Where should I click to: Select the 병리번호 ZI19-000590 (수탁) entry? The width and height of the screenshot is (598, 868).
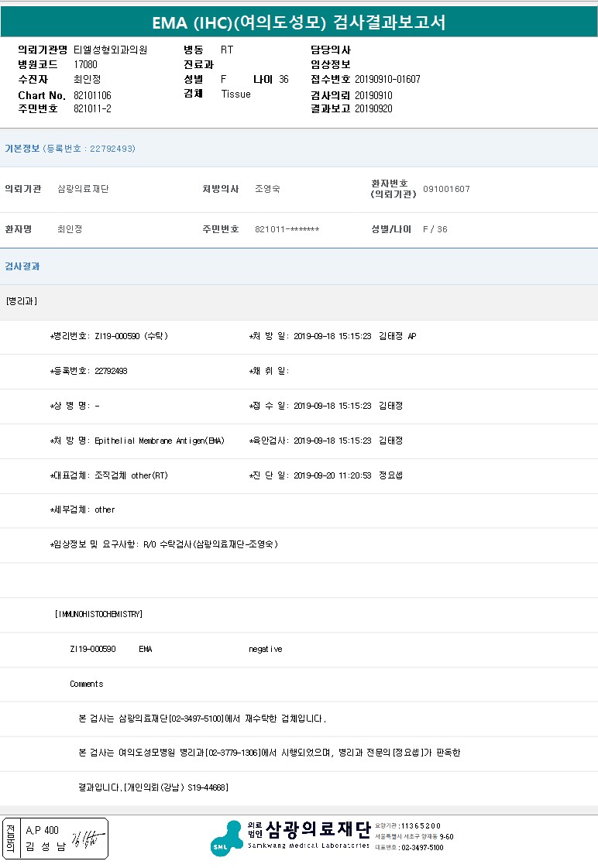(130, 337)
